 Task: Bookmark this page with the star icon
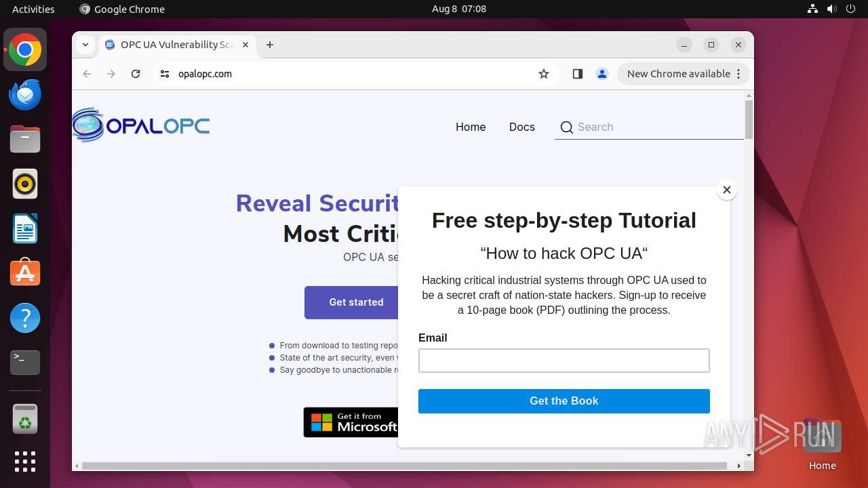pyautogui.click(x=544, y=74)
